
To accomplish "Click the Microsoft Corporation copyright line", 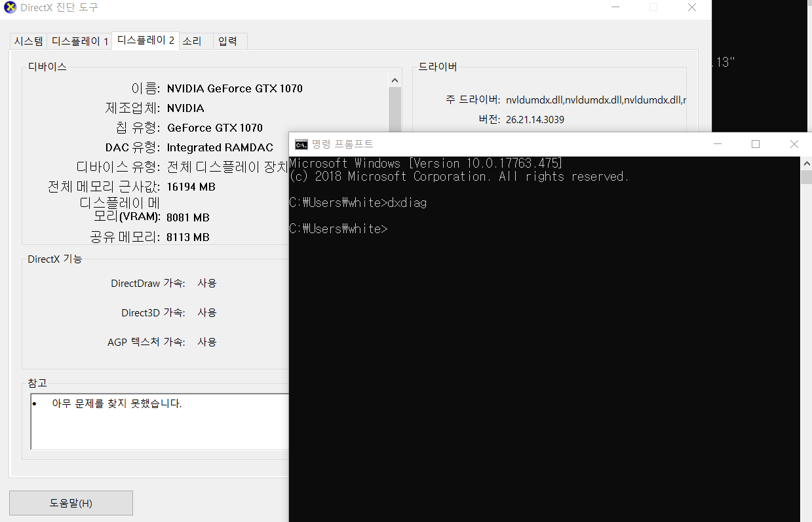I will click(x=459, y=176).
